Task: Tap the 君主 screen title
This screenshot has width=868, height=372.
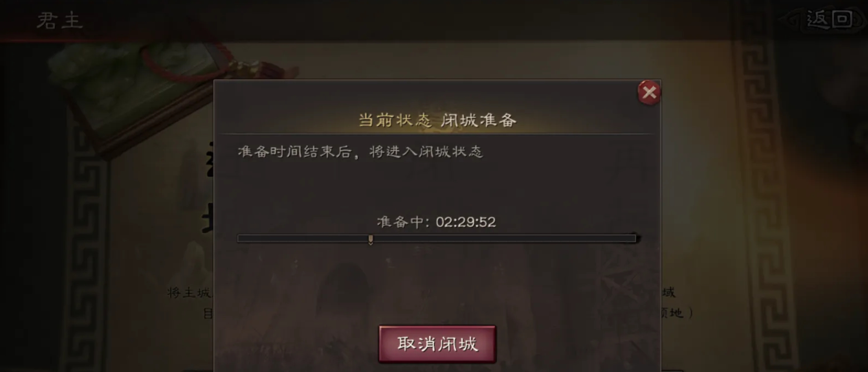Action: click(x=60, y=20)
